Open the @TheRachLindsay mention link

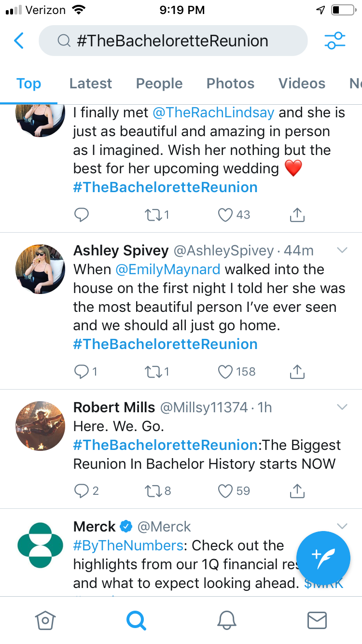pos(213,112)
